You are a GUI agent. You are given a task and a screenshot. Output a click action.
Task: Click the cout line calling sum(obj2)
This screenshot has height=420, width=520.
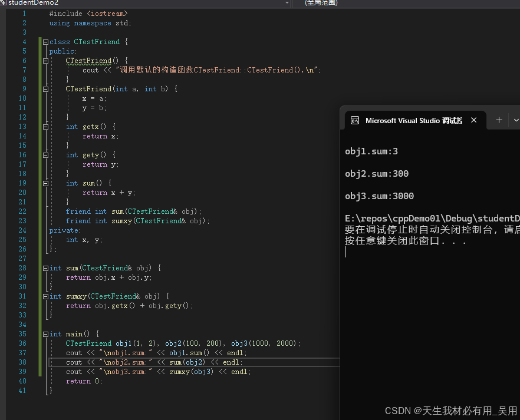point(154,362)
